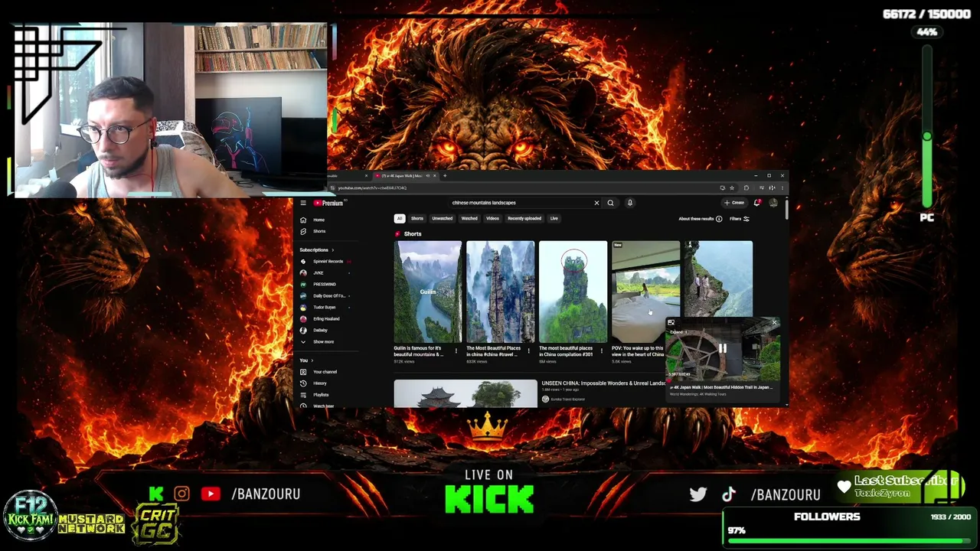This screenshot has height=551, width=980.
Task: Open the miniplayer 4K Japan Walk title
Action: click(x=721, y=387)
